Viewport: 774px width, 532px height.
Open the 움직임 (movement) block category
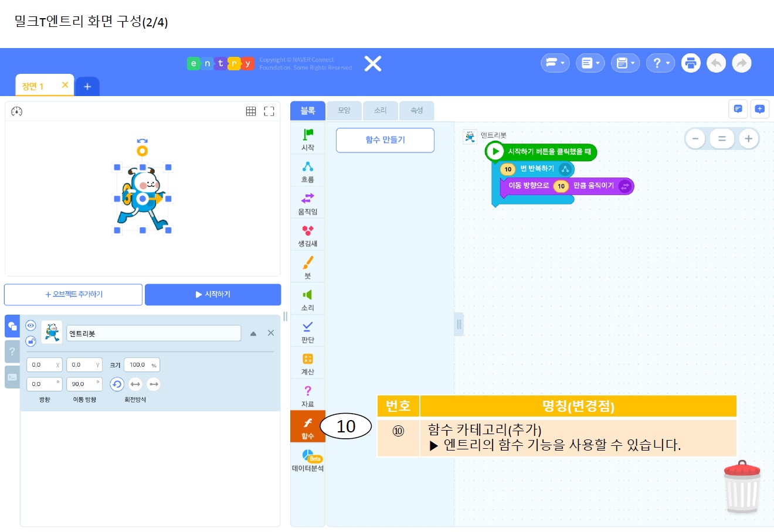[x=307, y=203]
